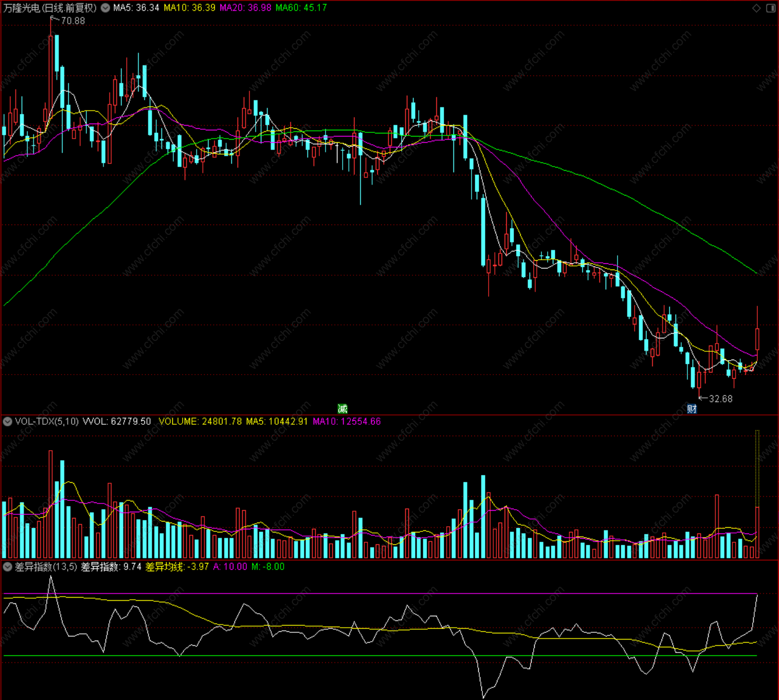The height and width of the screenshot is (700, 779).
Task: Select the MA60: 45.17 label
Action: tap(301, 8)
